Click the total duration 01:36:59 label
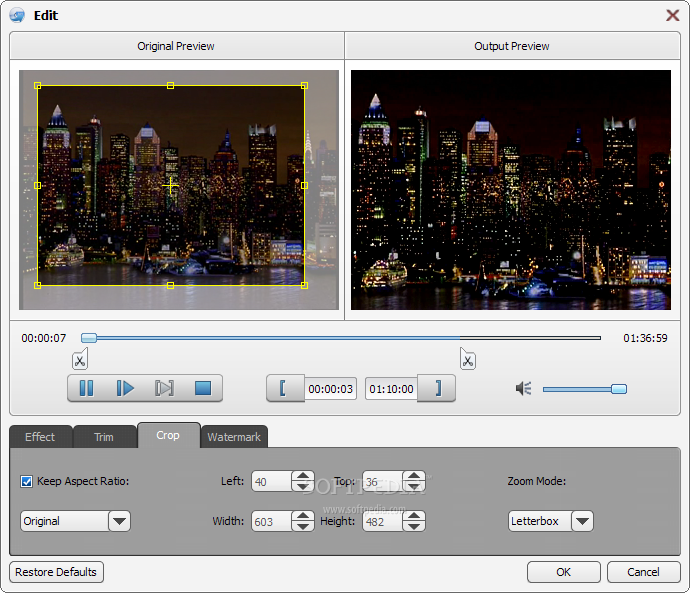Screen dimensions: 690x593 click(645, 338)
